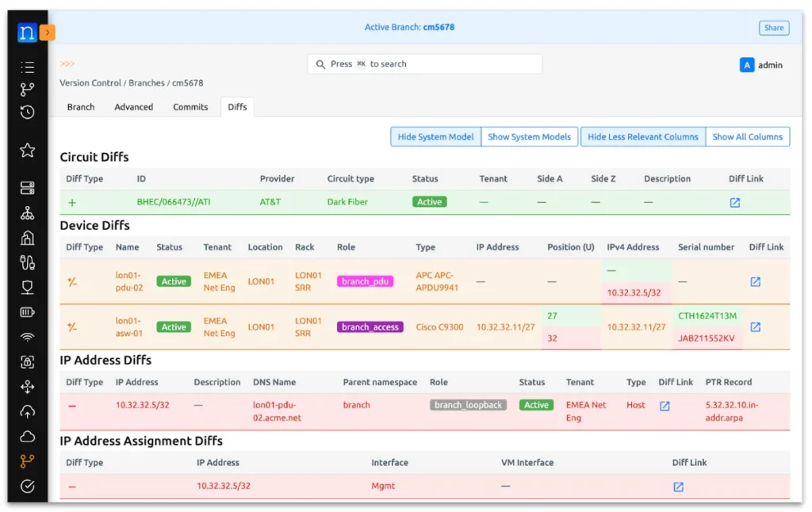This screenshot has width=812, height=512.
Task: Expand the sidebar with the orange arrow
Action: (48, 32)
